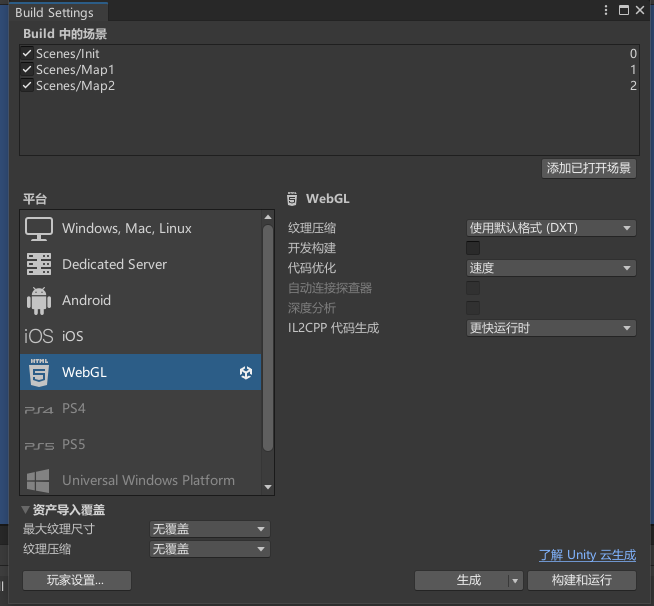Click the HTML5 WebGL platform icon
This screenshot has width=654, height=606.
pos(39,372)
